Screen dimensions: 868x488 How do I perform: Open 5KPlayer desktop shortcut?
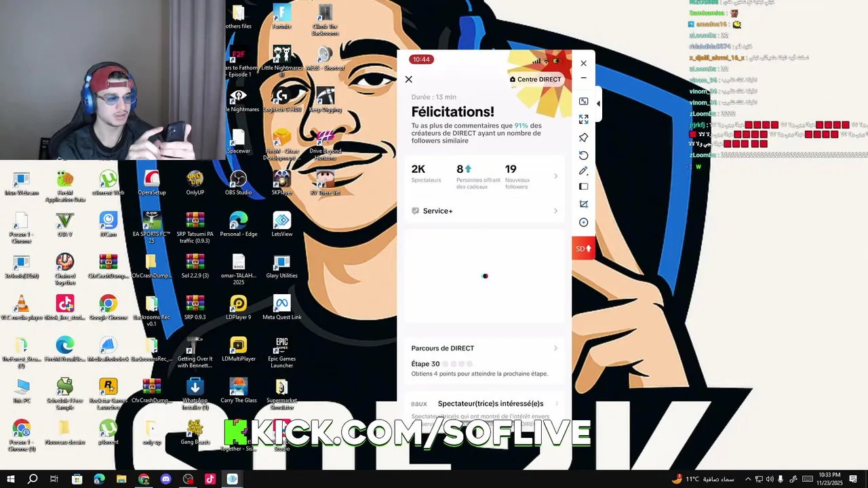click(x=281, y=183)
